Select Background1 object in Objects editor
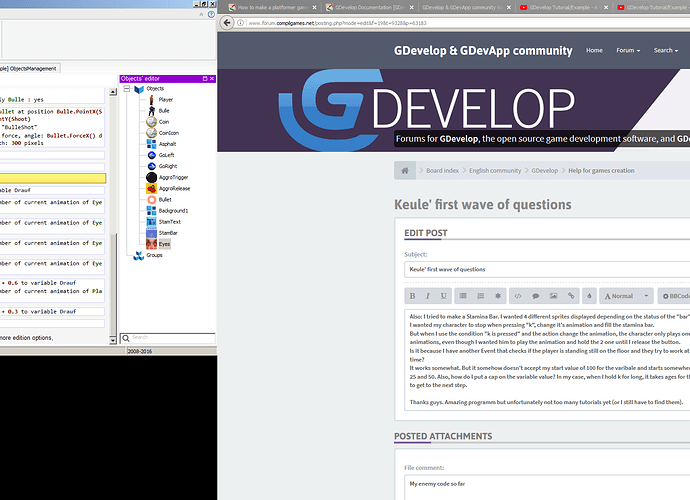 (x=173, y=211)
